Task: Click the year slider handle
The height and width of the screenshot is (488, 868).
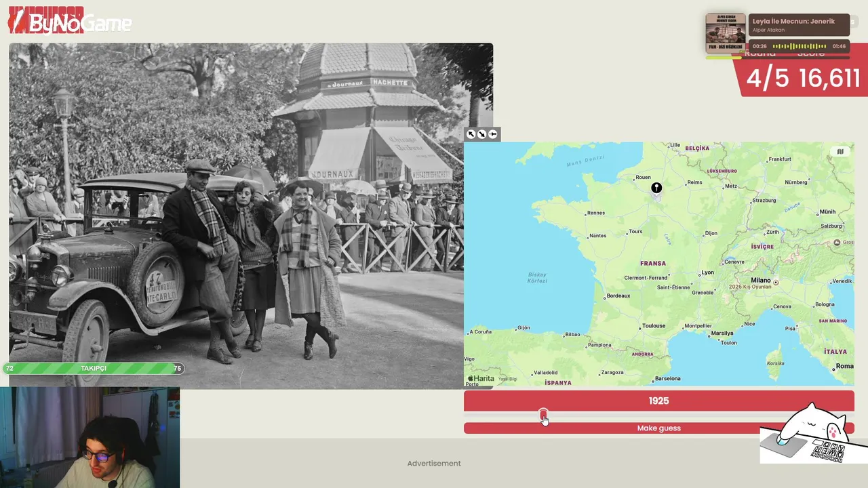Action: [543, 414]
